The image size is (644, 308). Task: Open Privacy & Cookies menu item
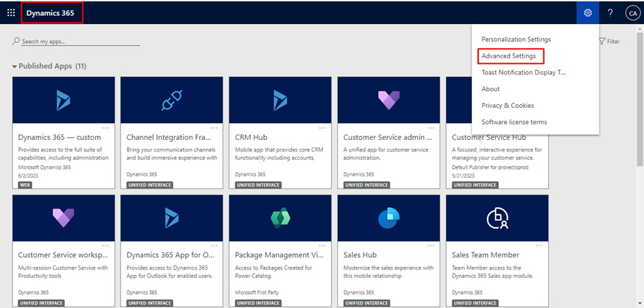[x=508, y=105]
